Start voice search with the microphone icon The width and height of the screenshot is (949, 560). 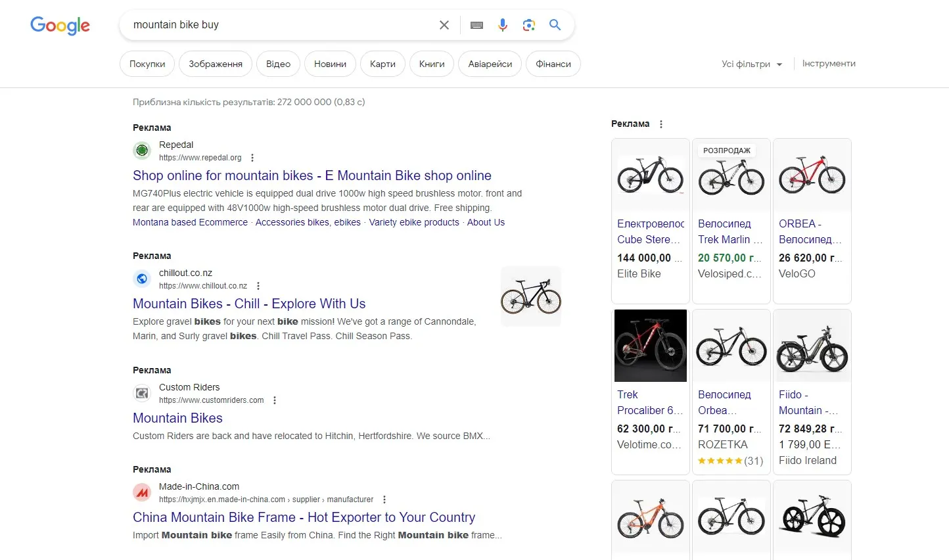coord(503,25)
